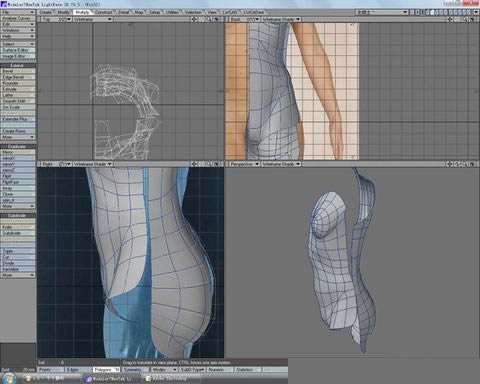Open the Modes dropdown in bottom bar
This screenshot has width=480, height=384.
pyautogui.click(x=164, y=370)
